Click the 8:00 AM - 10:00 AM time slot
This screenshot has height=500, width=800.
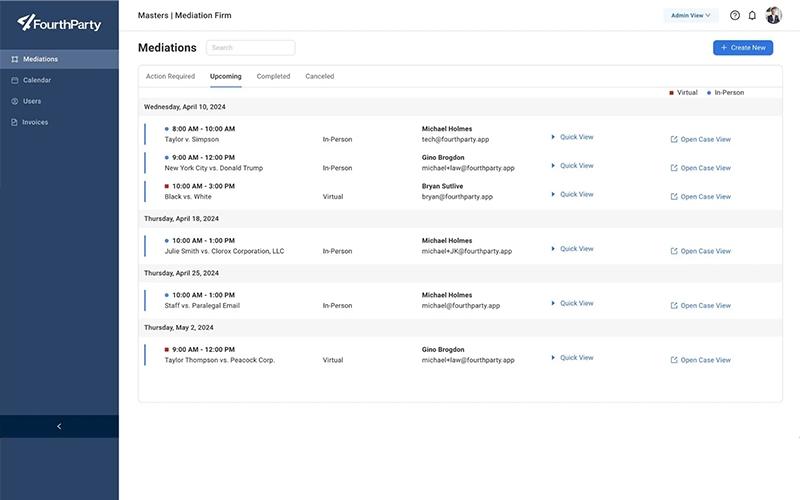point(204,129)
